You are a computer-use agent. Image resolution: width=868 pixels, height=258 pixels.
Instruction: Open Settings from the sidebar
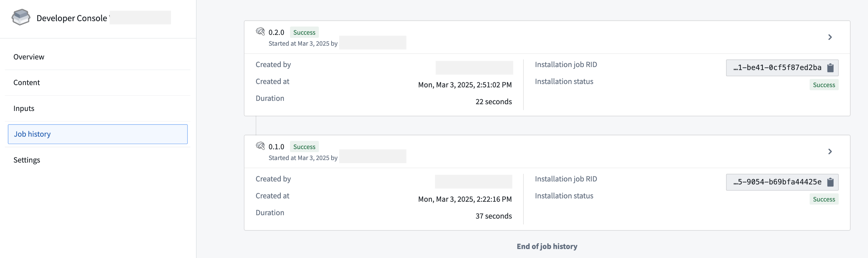pyautogui.click(x=27, y=160)
